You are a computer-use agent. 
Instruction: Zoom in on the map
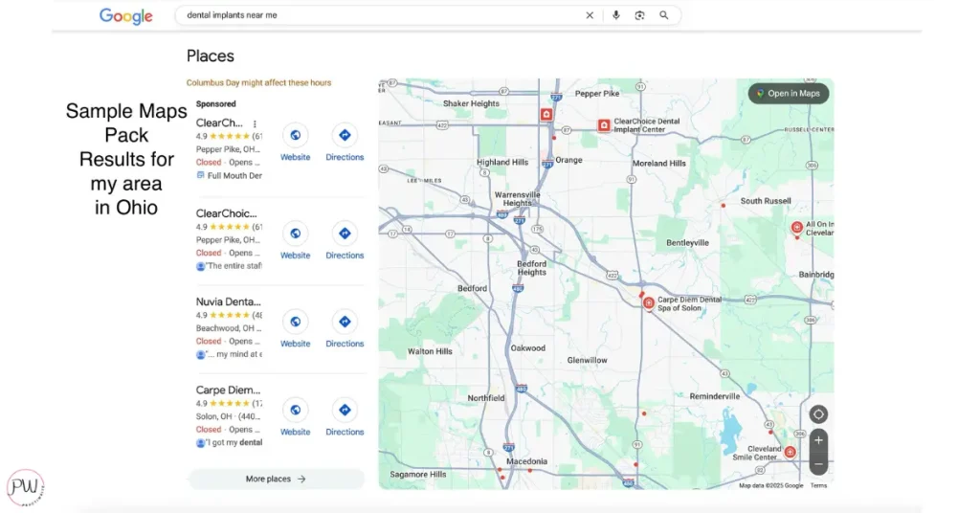pyautogui.click(x=818, y=440)
